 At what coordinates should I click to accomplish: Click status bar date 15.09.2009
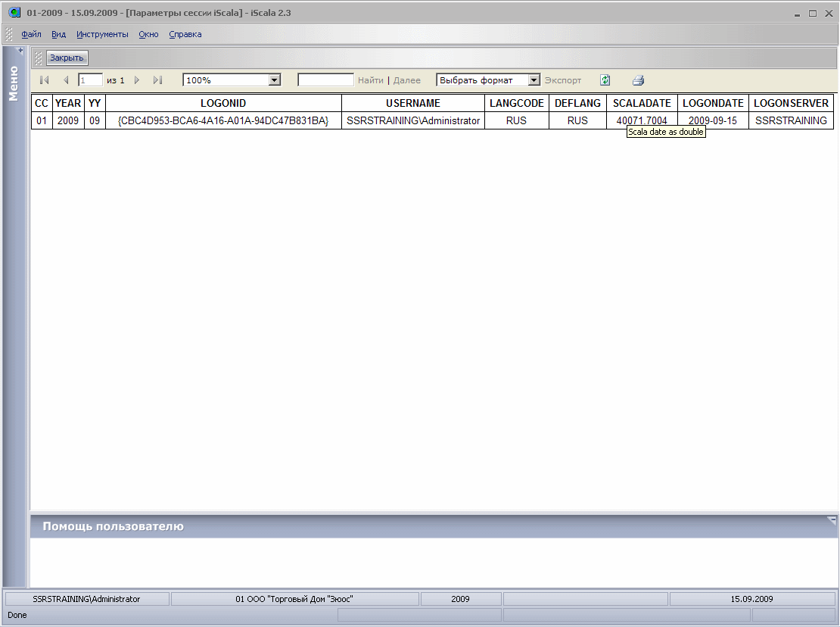coord(751,599)
